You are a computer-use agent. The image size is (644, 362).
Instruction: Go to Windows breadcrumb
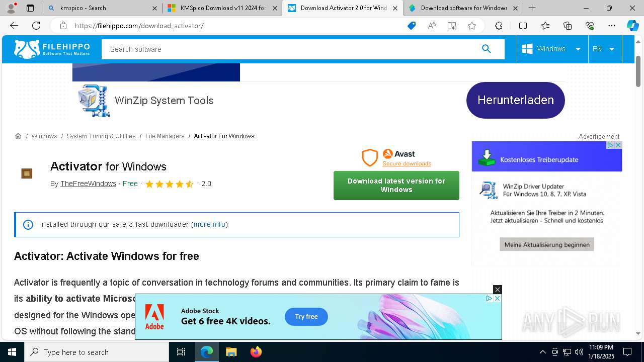44,136
